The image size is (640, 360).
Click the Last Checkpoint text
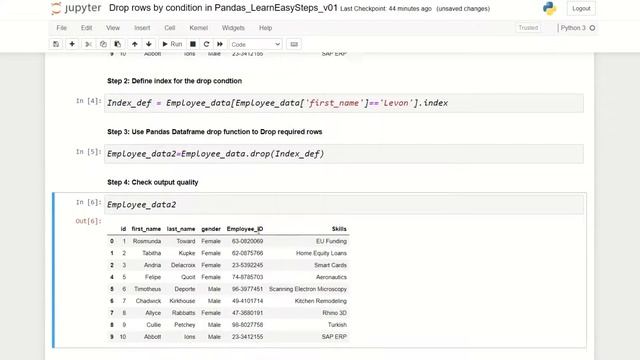(x=386, y=9)
